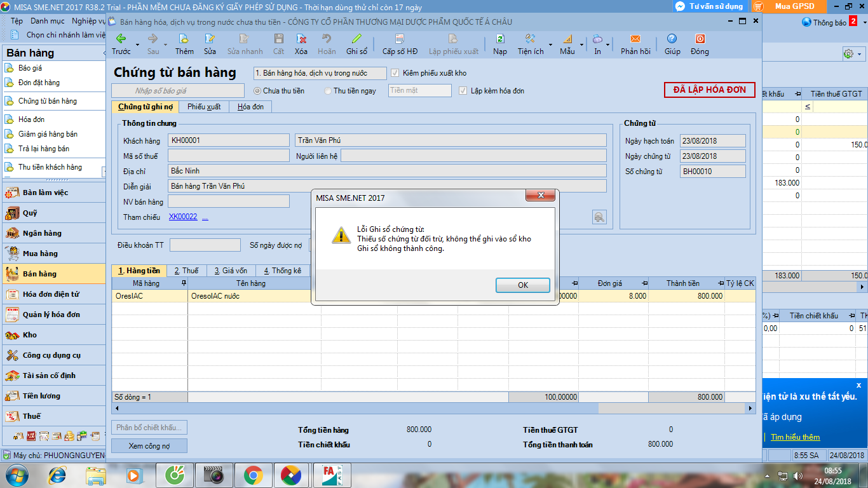Image resolution: width=868 pixels, height=488 pixels.
Task: Click the Phản hồi envelope icon
Action: click(x=635, y=39)
